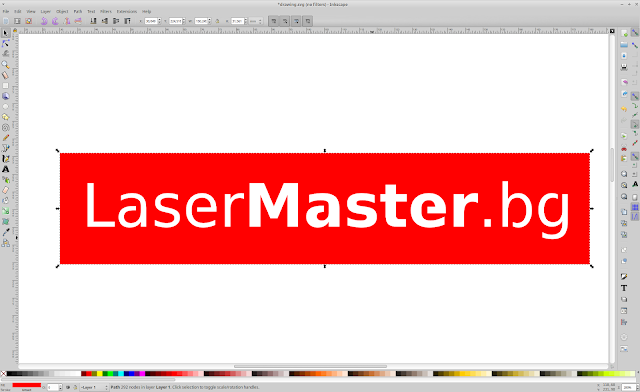Image resolution: width=640 pixels, height=392 pixels.
Task: Open the Layer 1 selector dropdown
Action: (94, 387)
